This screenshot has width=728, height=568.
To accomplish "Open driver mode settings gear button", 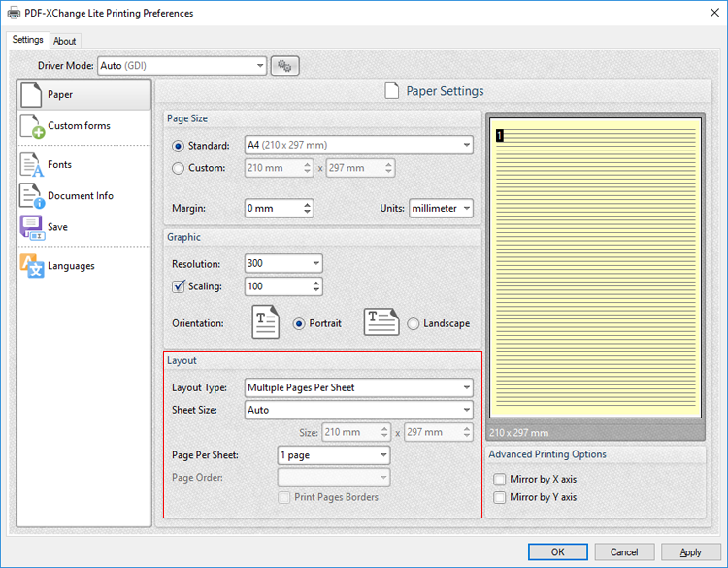I will click(284, 66).
